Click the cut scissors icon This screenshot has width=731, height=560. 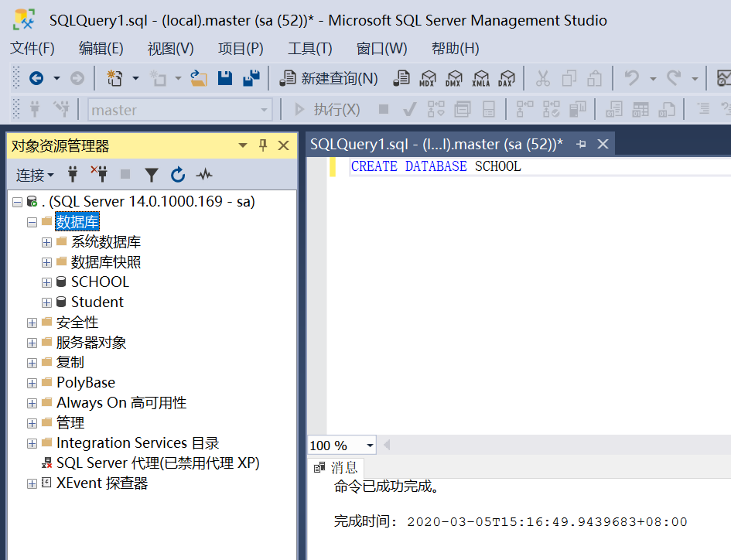[543, 78]
